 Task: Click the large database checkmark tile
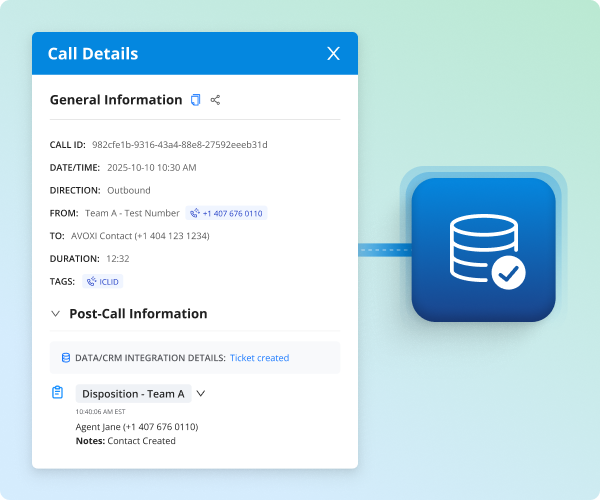pos(483,250)
